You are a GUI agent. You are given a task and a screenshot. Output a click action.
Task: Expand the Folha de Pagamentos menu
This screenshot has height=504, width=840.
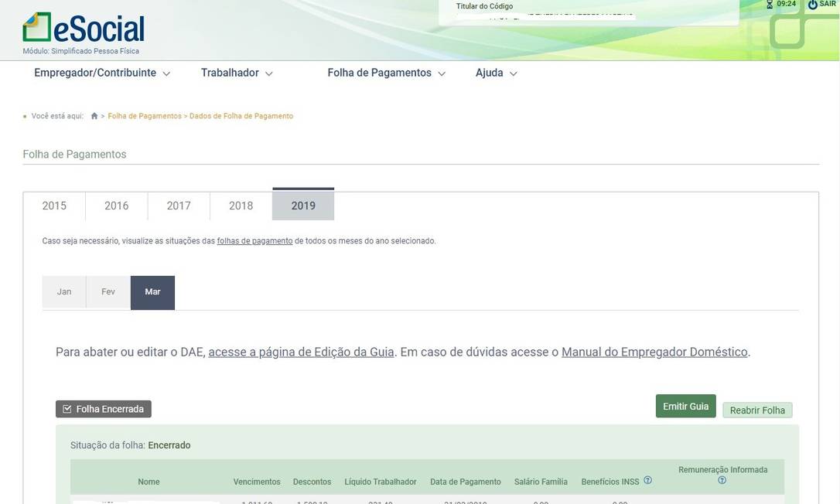click(386, 73)
